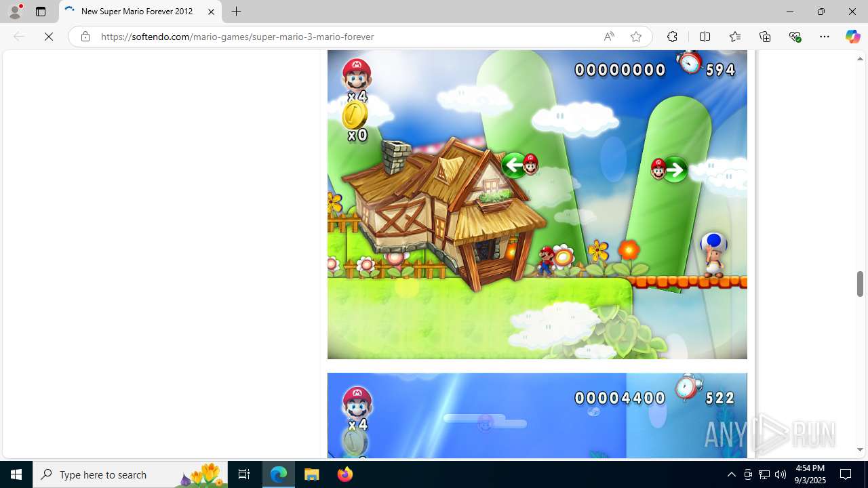Open Copilot sidebar

pos(852,37)
